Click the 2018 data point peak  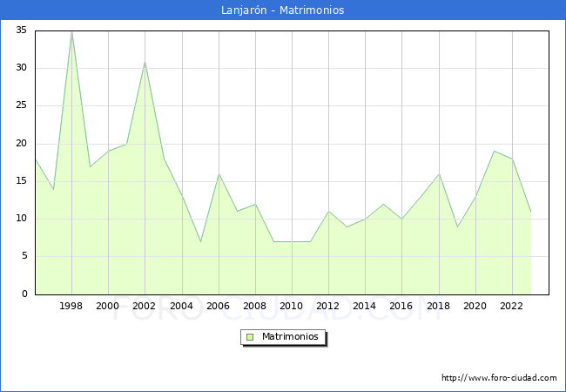click(439, 174)
